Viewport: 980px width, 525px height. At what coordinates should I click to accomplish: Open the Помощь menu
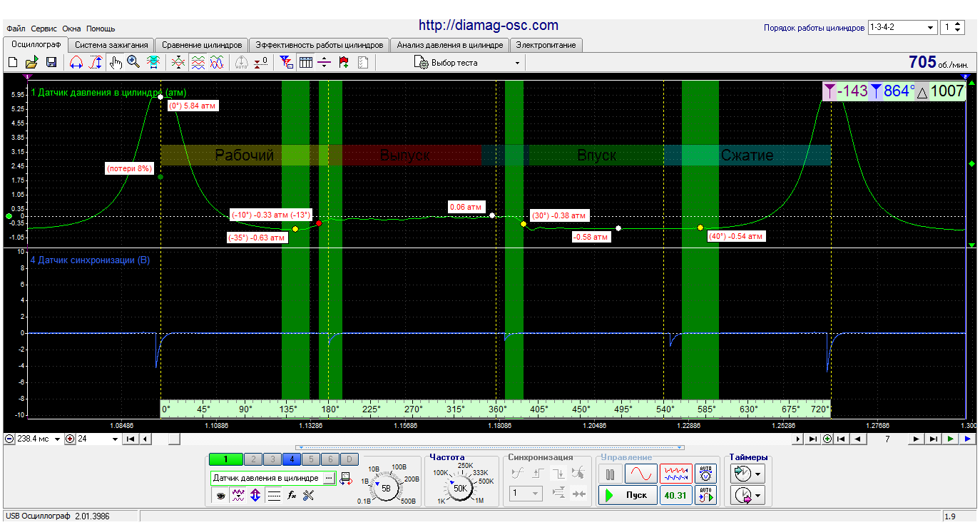[101, 29]
